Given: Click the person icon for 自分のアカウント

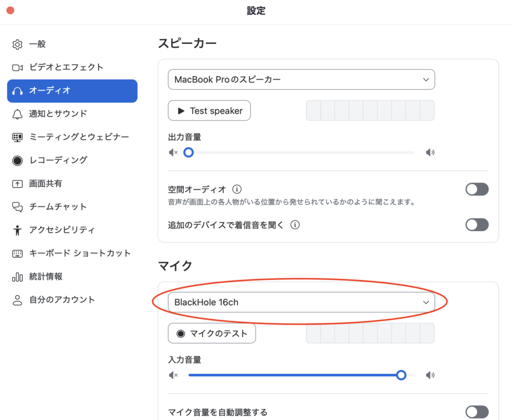Looking at the screenshot, I should click(17, 300).
